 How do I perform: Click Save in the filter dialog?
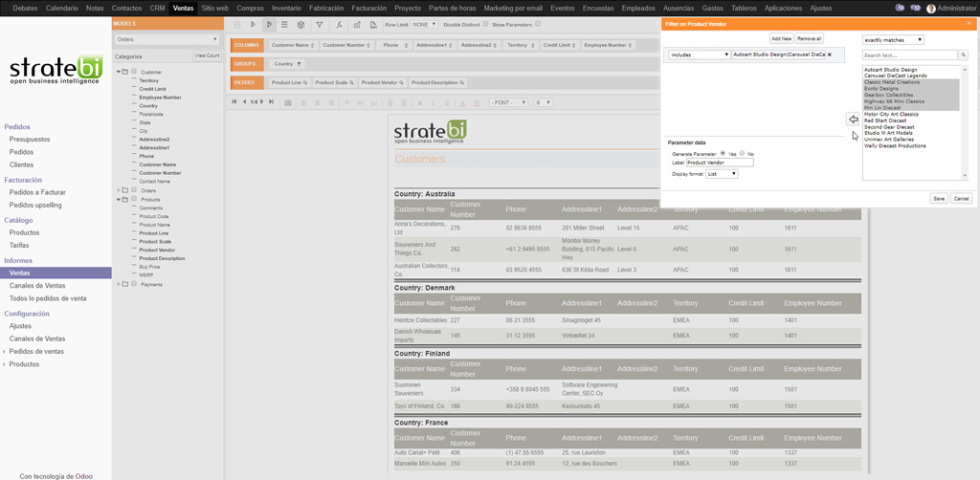[939, 198]
